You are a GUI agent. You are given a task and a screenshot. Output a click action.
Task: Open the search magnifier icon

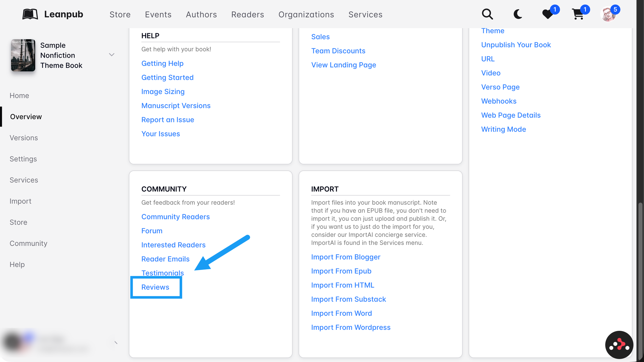coord(487,14)
